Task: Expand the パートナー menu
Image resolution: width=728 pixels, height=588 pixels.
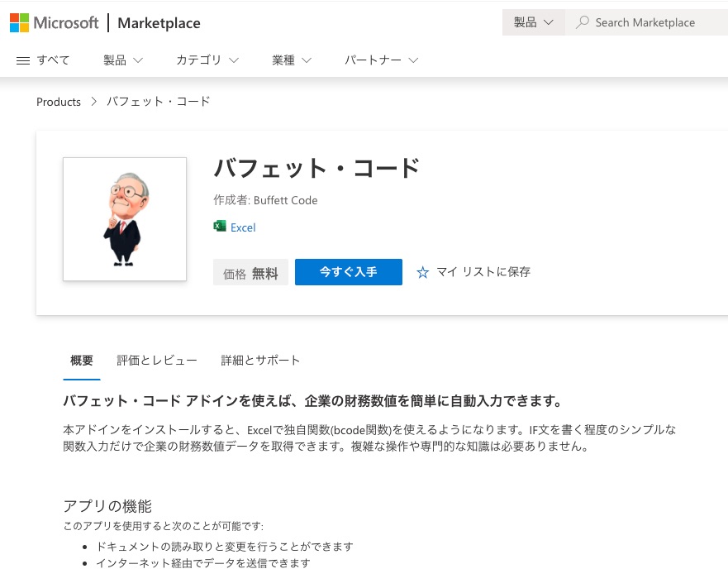Action: click(x=381, y=60)
